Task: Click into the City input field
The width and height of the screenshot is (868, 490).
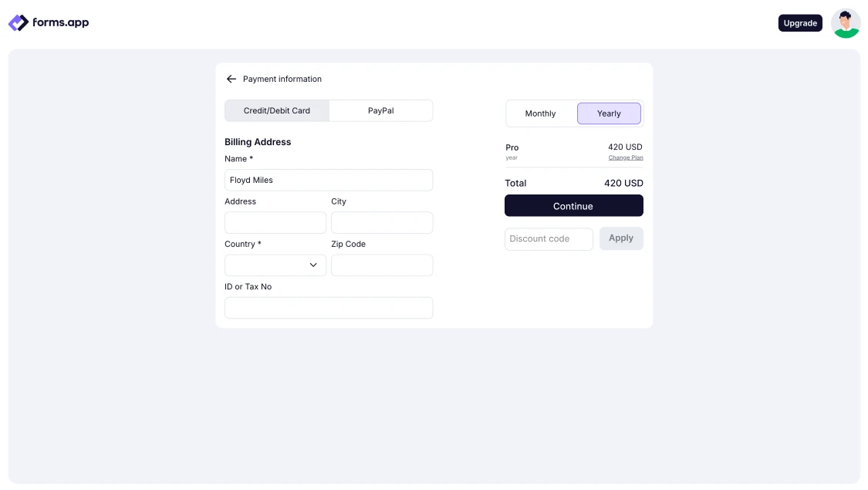Action: (382, 223)
